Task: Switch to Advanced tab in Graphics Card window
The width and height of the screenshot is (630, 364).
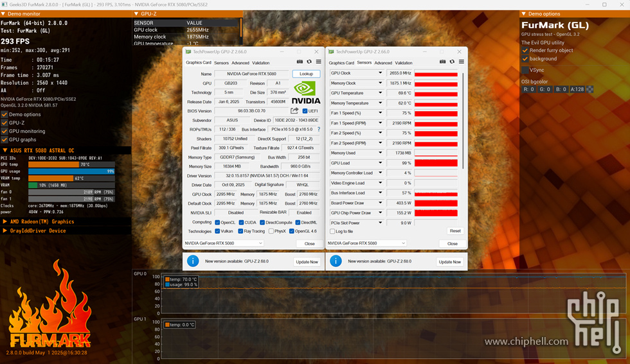Action: [x=240, y=63]
